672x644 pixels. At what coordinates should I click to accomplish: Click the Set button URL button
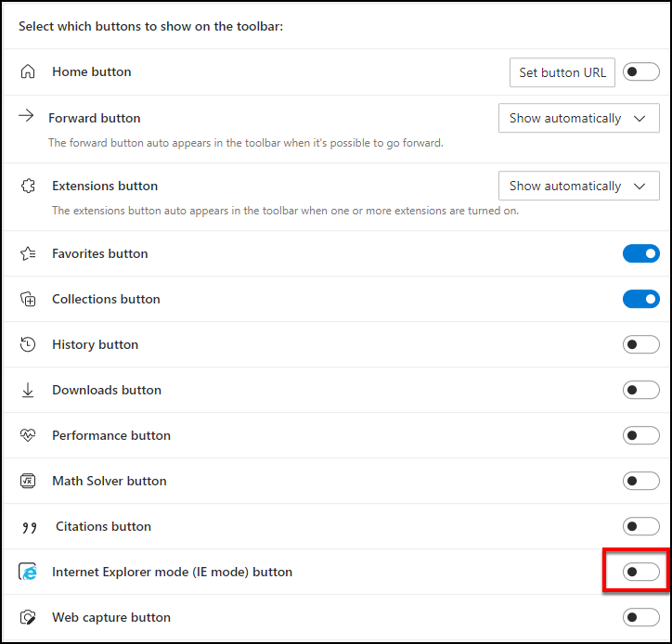coord(562,72)
